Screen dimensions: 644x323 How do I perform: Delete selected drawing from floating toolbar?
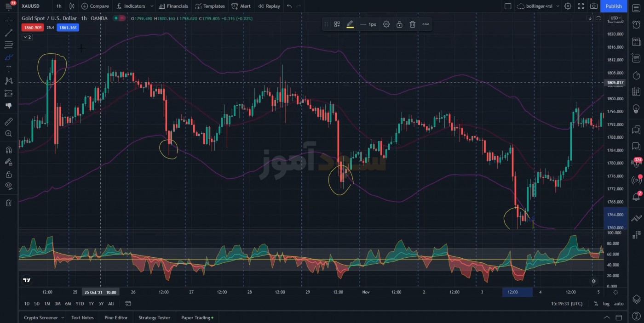point(413,24)
